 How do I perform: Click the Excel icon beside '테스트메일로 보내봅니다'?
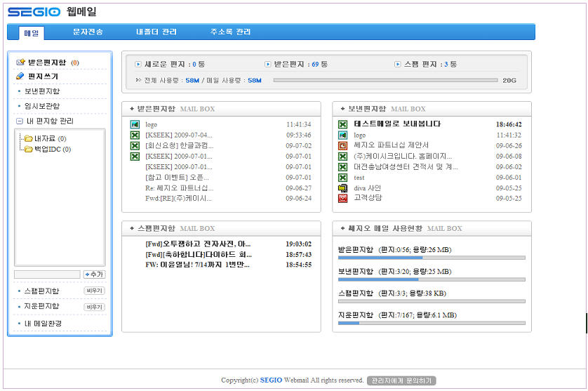pos(342,124)
